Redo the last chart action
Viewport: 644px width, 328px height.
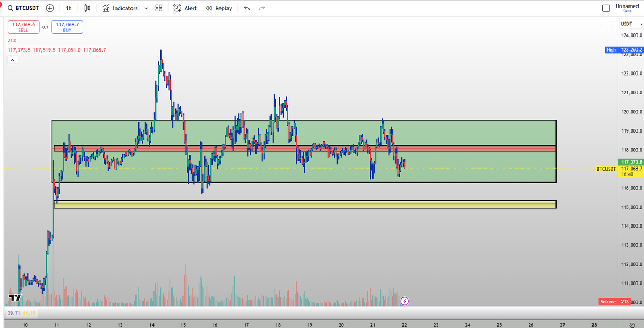pos(262,8)
